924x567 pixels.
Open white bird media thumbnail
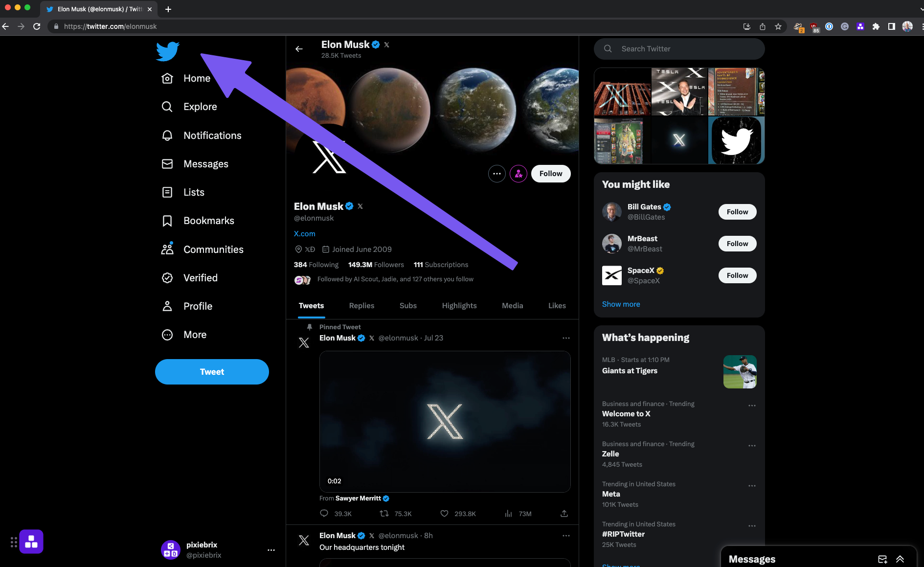click(737, 140)
